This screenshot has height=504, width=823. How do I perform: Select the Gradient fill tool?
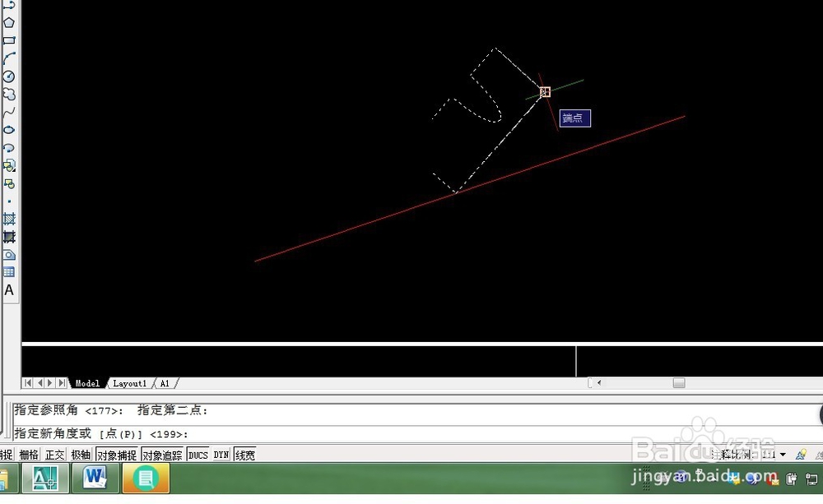(9, 237)
